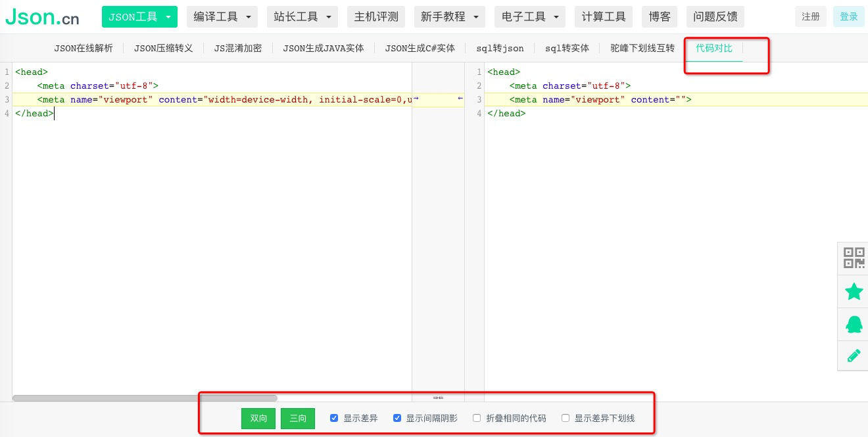This screenshot has width=868, height=437.
Task: Click the merge-right arrow on line 3
Action: (x=416, y=99)
